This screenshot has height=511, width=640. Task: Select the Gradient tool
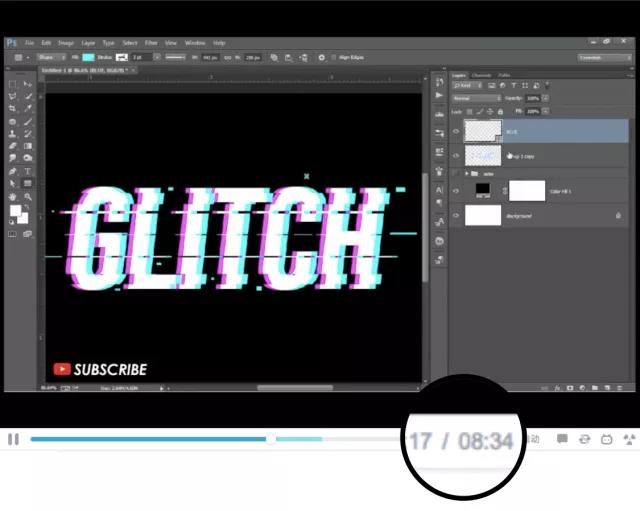(28, 146)
